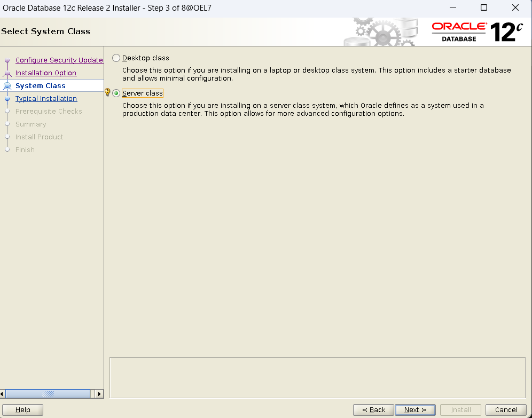Click the Help button
This screenshot has width=532, height=418.
click(x=23, y=410)
